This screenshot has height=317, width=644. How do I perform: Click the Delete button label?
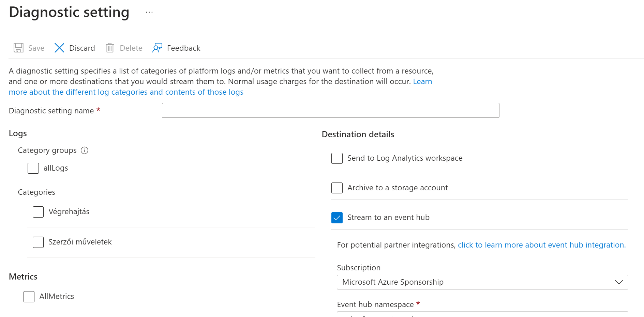tap(131, 48)
